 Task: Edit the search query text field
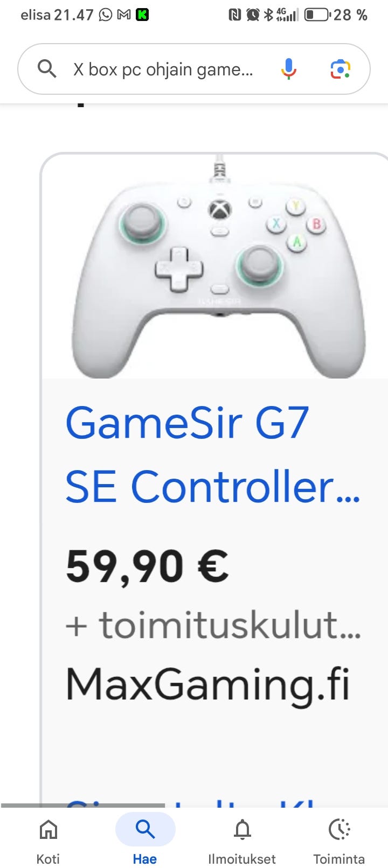(163, 69)
